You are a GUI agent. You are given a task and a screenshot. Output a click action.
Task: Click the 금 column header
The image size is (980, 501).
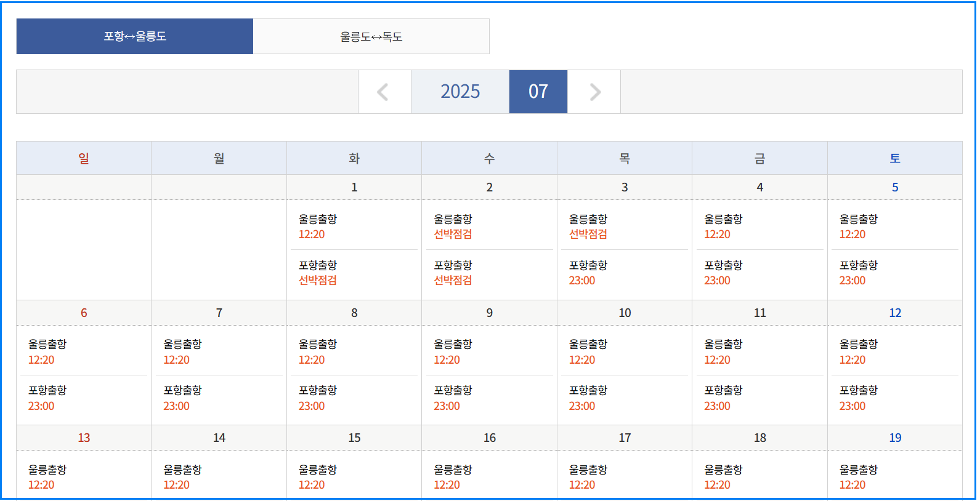pyautogui.click(x=760, y=158)
